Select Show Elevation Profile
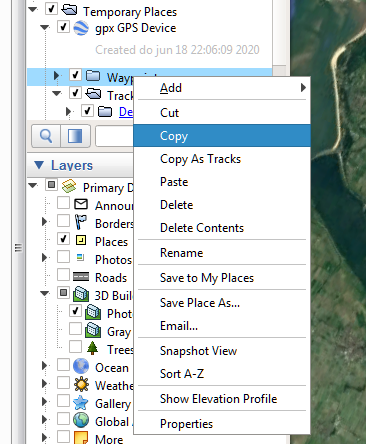 (x=222, y=399)
